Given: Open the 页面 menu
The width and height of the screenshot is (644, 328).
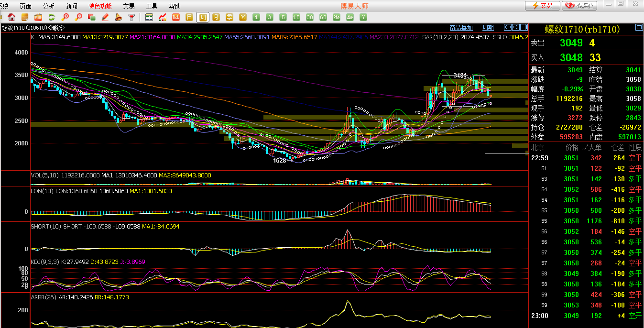Looking at the screenshot, I should pos(25,6).
